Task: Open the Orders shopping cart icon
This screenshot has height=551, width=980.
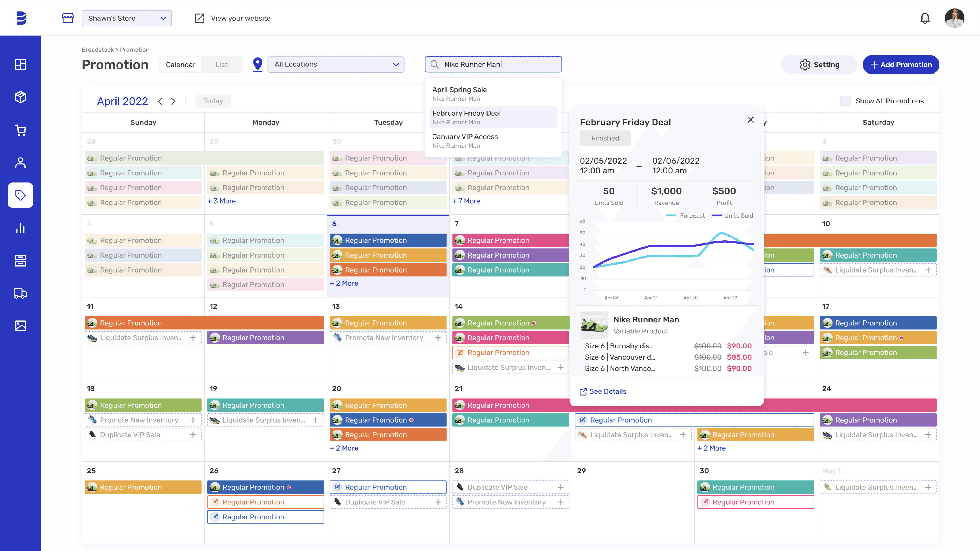Action: click(x=20, y=130)
